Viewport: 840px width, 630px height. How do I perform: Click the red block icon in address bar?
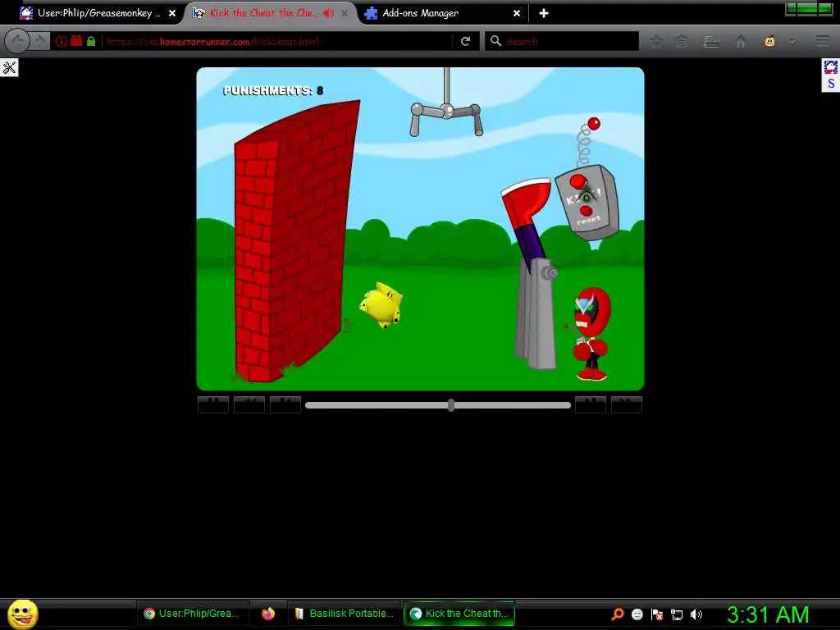76,41
